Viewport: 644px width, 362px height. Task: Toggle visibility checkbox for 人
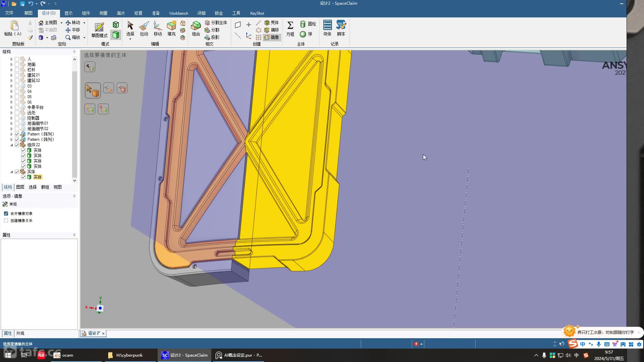17,59
